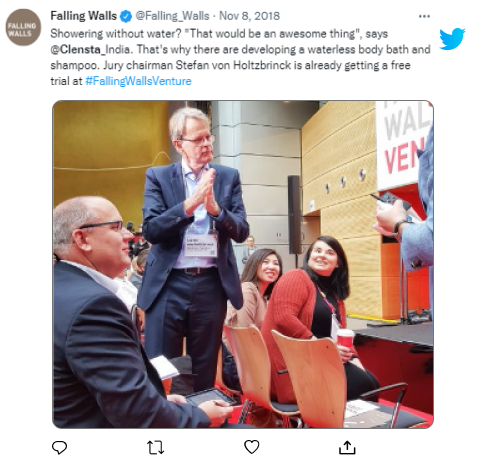Click the red coffee cup in the photo
The height and width of the screenshot is (463, 484).
345,340
